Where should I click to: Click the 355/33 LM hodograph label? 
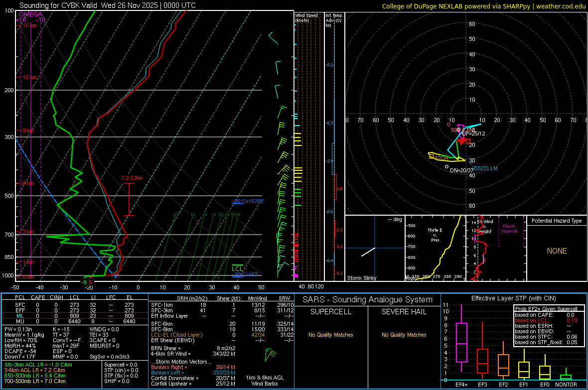point(484,168)
